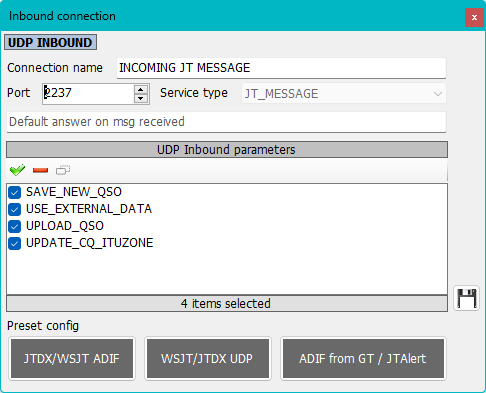The height and width of the screenshot is (393, 486).
Task: Apply ADIF from GT / JTAlert preset
Action: point(363,359)
